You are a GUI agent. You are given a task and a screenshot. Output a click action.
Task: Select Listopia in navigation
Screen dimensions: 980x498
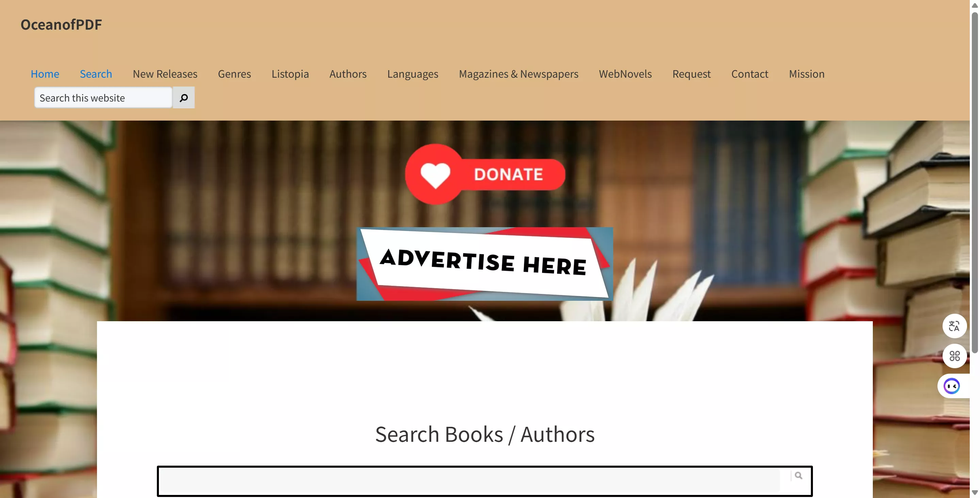(290, 74)
